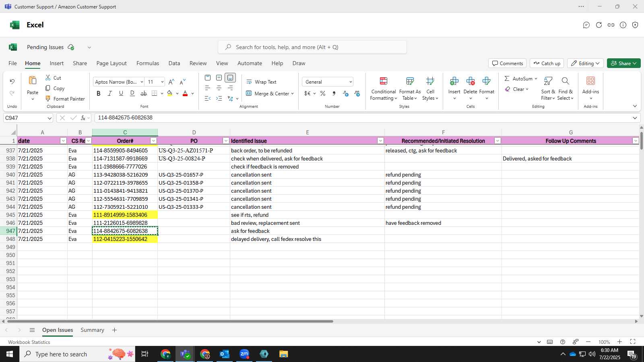644x362 pixels.
Task: Increase font size with the large A icon
Action: (x=171, y=82)
